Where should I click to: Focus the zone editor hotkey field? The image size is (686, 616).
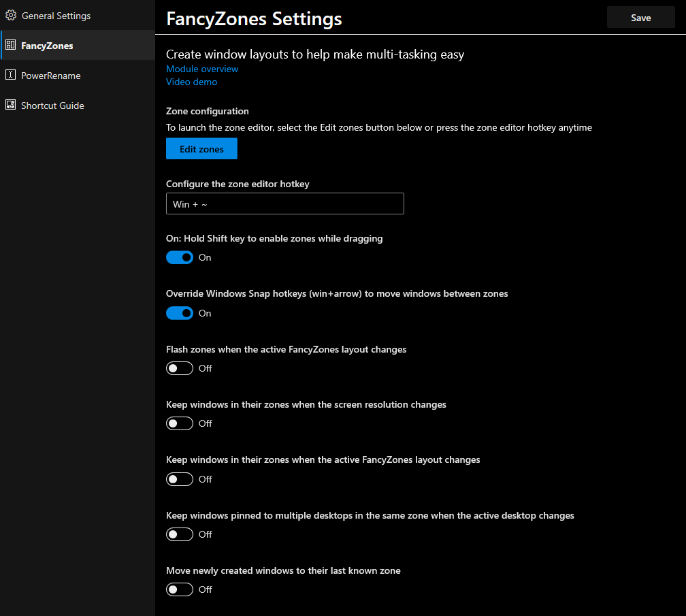pyautogui.click(x=284, y=204)
